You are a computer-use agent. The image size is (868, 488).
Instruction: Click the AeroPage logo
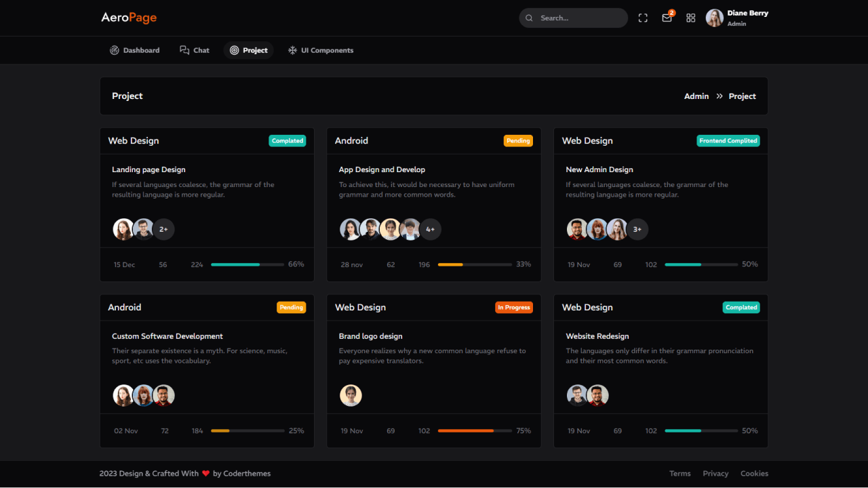129,18
